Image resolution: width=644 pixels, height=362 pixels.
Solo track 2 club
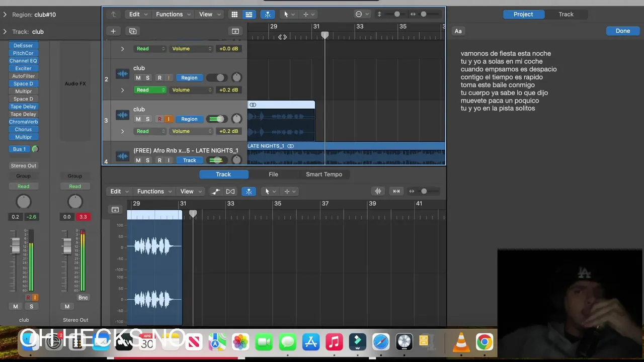147,78
